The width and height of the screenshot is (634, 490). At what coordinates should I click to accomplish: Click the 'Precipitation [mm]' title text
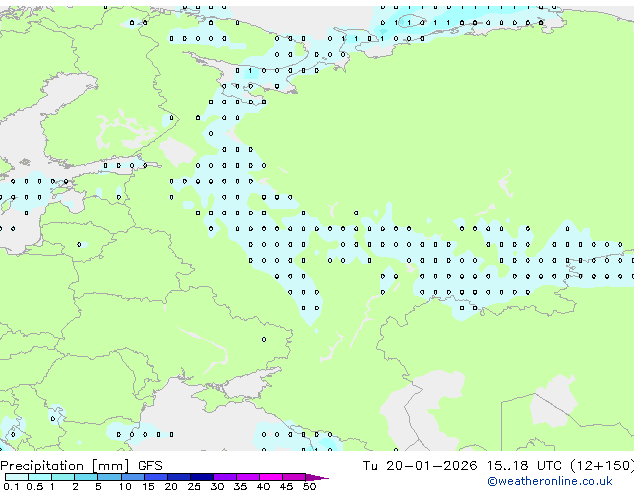click(x=65, y=466)
